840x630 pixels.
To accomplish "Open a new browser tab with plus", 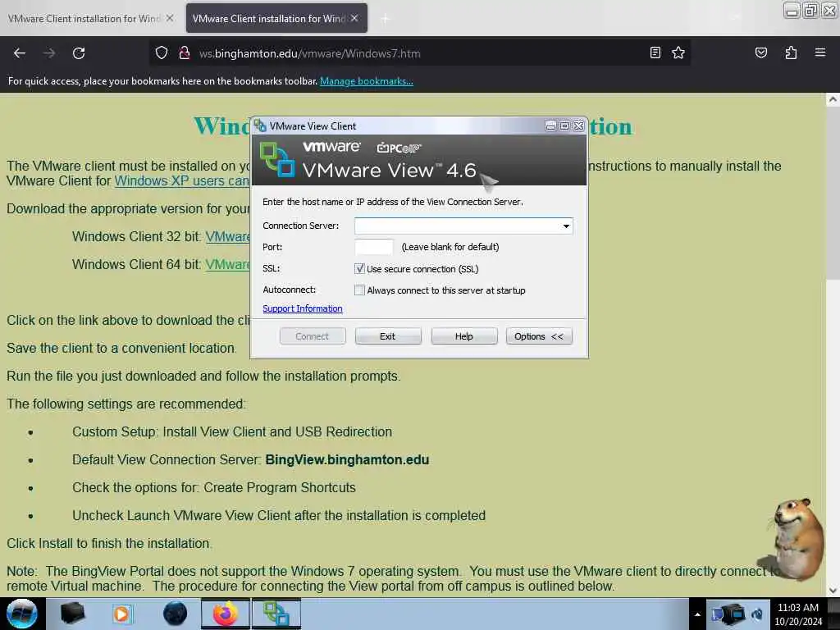I will (x=385, y=19).
